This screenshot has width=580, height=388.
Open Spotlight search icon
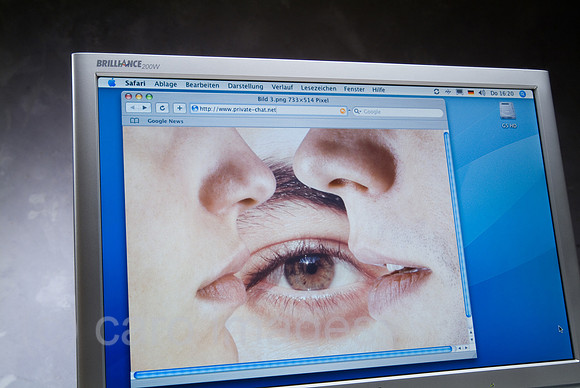(x=522, y=94)
